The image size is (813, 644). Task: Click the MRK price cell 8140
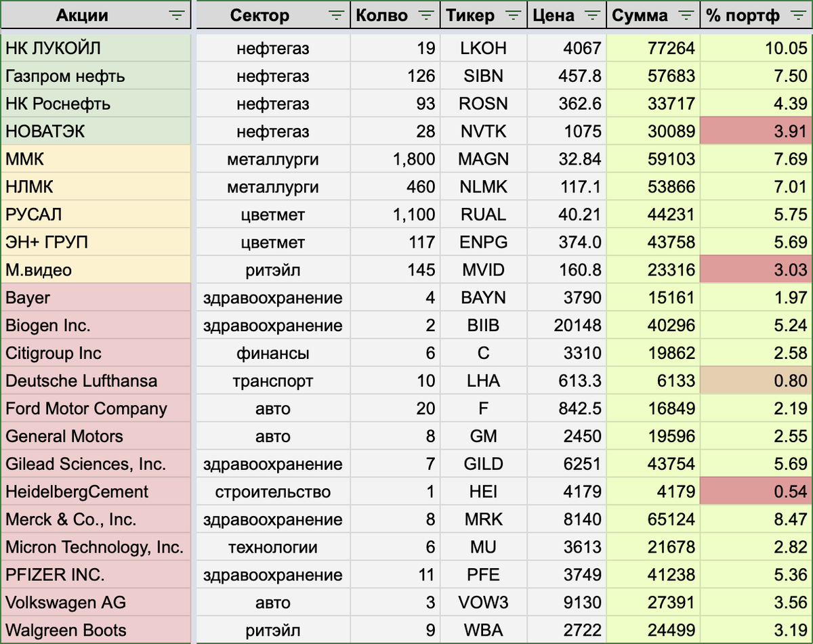(x=566, y=519)
